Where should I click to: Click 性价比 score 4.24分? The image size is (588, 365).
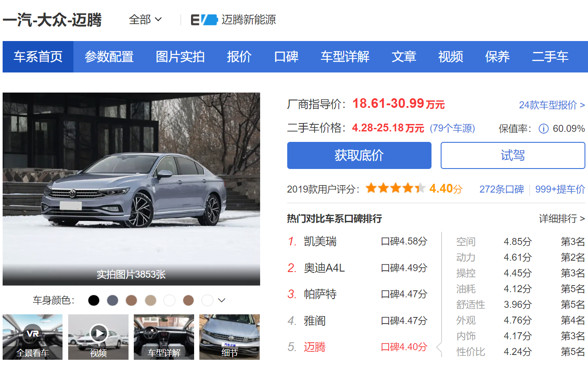click(x=518, y=351)
